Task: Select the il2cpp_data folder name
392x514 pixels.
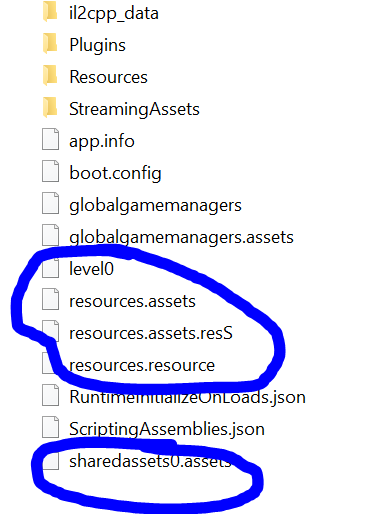Action: tap(114, 14)
